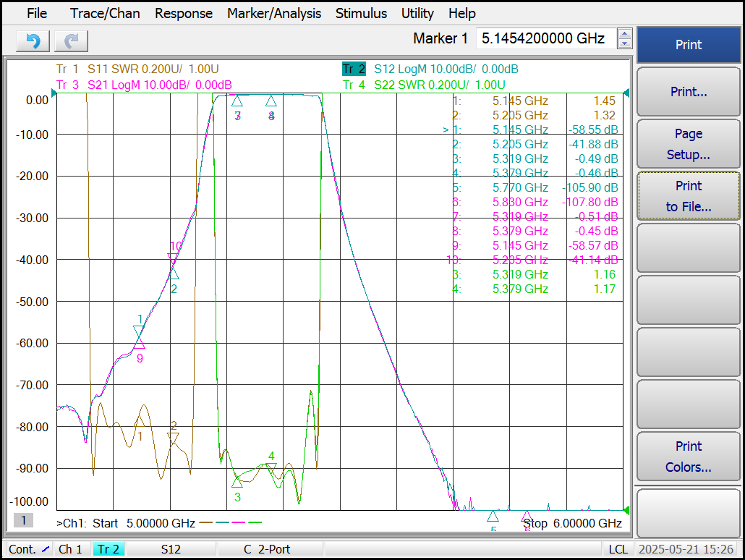Click the -100.00 y-axis scale label
Viewport: 745px width, 560px height.
[29, 502]
